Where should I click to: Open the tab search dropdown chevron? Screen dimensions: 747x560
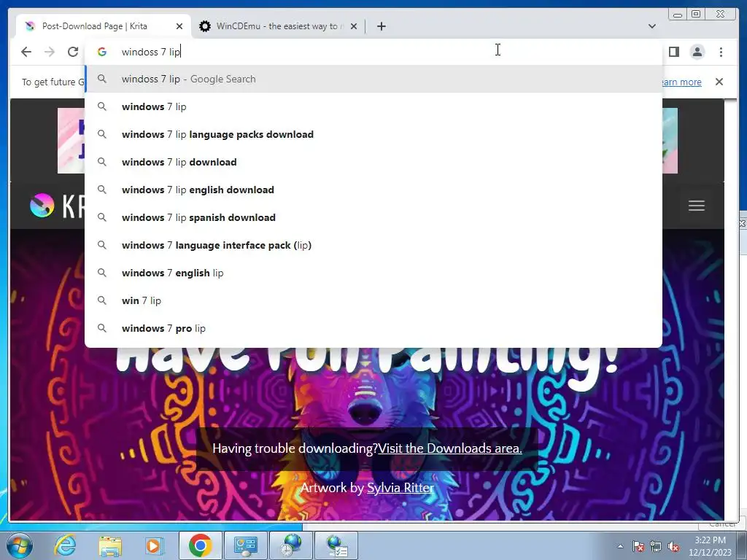(651, 26)
